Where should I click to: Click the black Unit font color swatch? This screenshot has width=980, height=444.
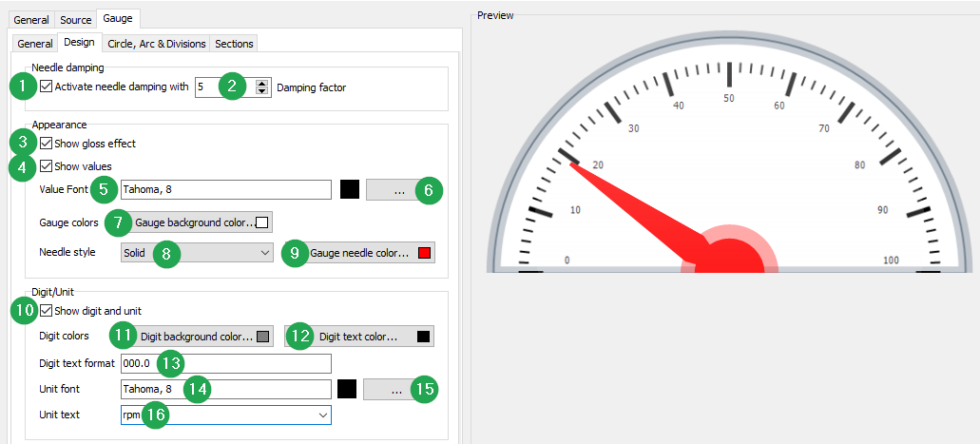point(347,389)
